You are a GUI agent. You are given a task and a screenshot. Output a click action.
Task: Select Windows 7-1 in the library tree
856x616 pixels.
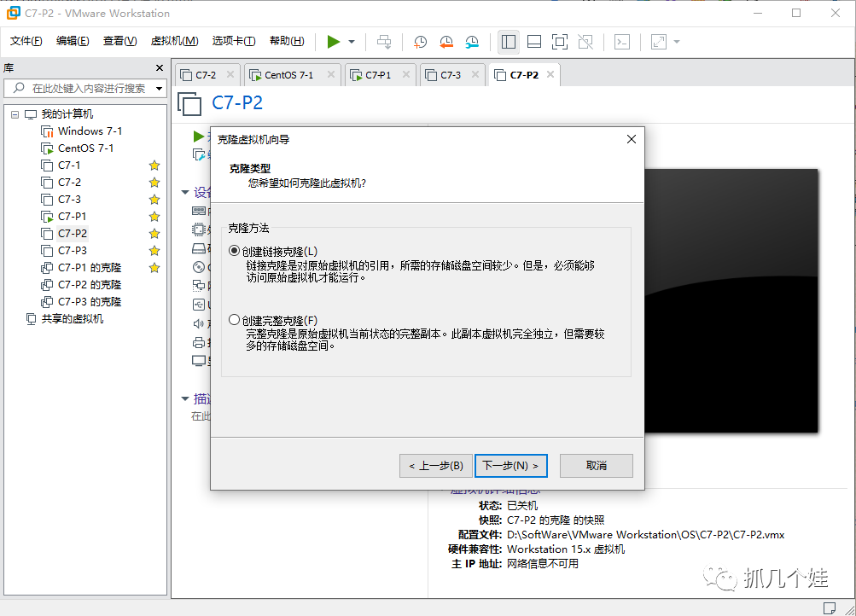[90, 131]
